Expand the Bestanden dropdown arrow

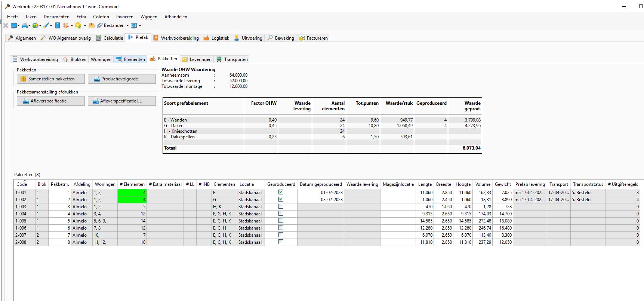click(x=127, y=26)
